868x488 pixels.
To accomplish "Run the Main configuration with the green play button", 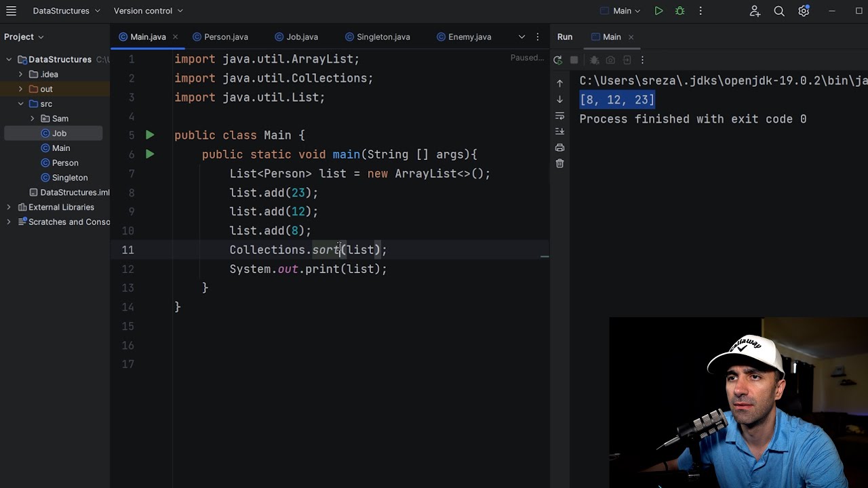I will pyautogui.click(x=658, y=11).
